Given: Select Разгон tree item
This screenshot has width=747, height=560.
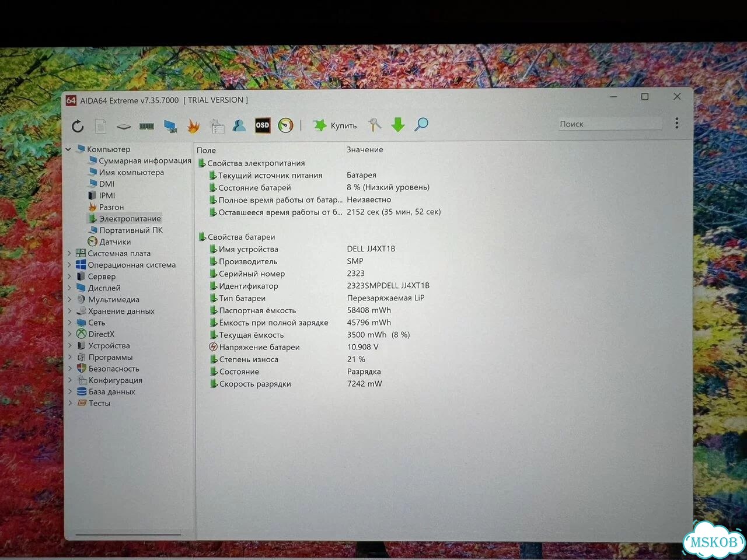Looking at the screenshot, I should 106,207.
